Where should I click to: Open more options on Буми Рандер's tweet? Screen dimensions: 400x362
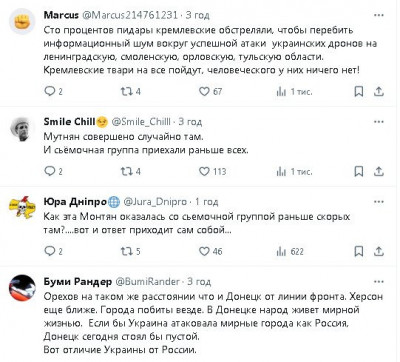point(379,282)
